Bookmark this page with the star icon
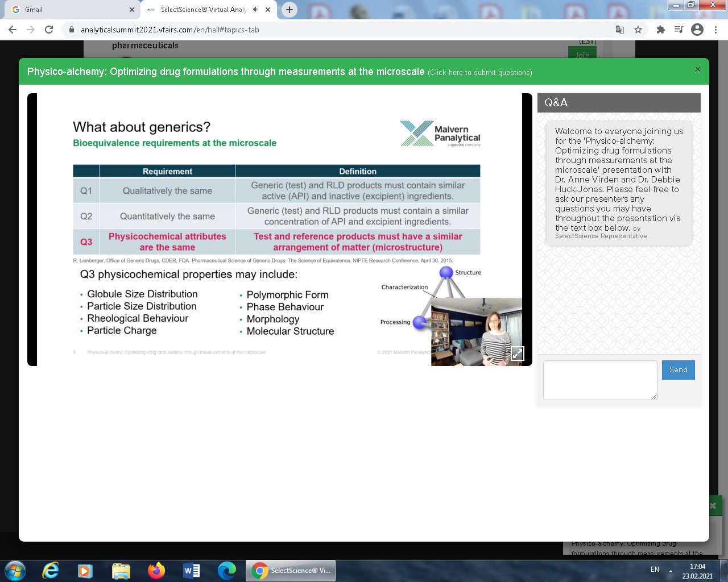 (638, 30)
